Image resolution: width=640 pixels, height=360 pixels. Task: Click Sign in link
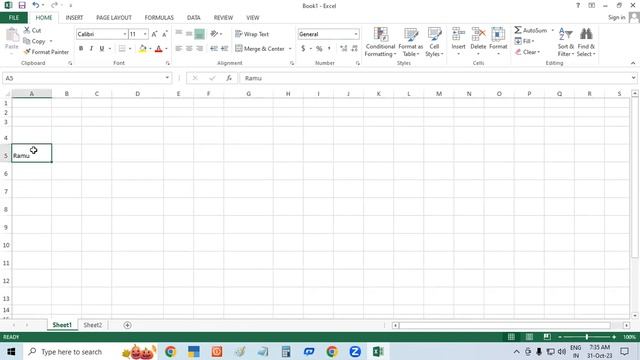(x=616, y=17)
